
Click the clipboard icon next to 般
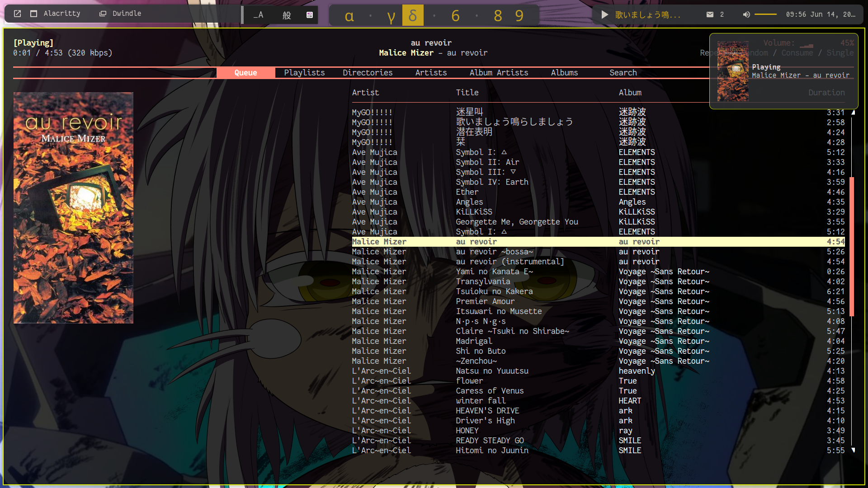(x=310, y=15)
